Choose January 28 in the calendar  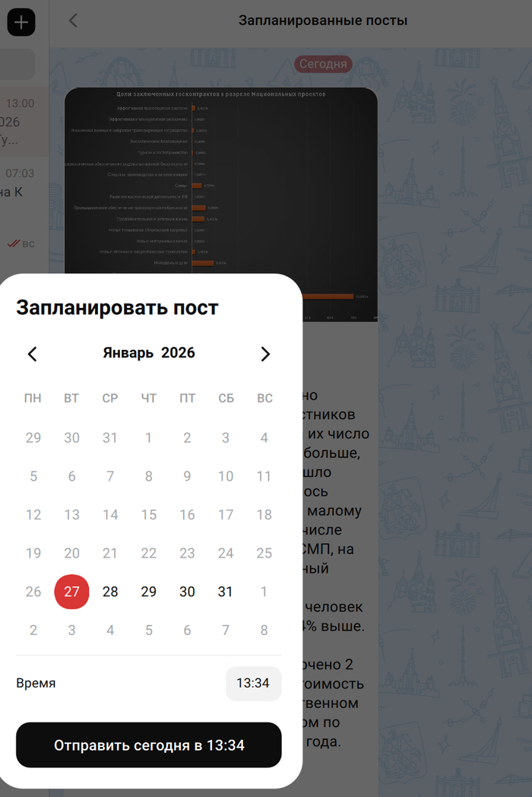110,592
